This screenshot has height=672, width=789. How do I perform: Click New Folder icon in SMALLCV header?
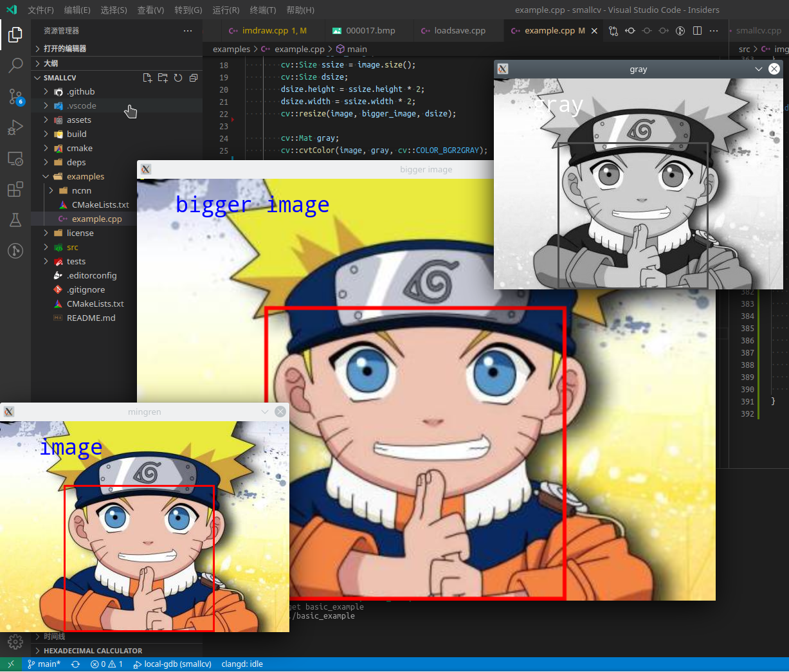(x=163, y=78)
